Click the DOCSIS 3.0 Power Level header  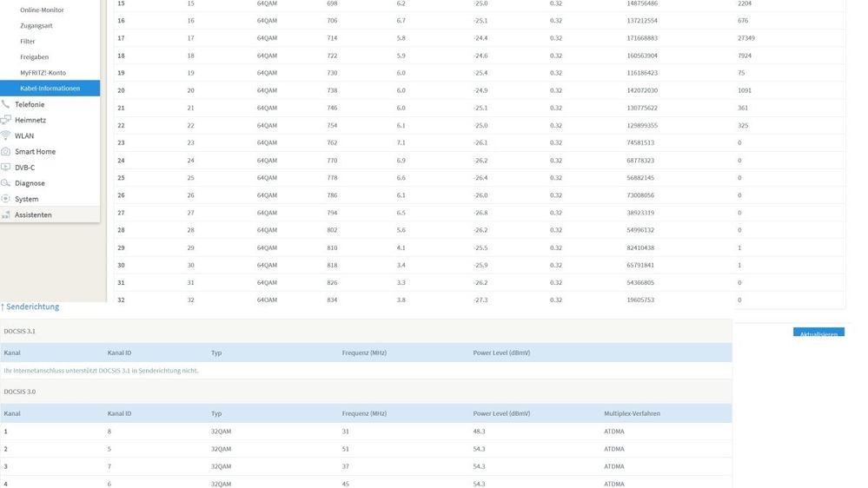coord(501,413)
